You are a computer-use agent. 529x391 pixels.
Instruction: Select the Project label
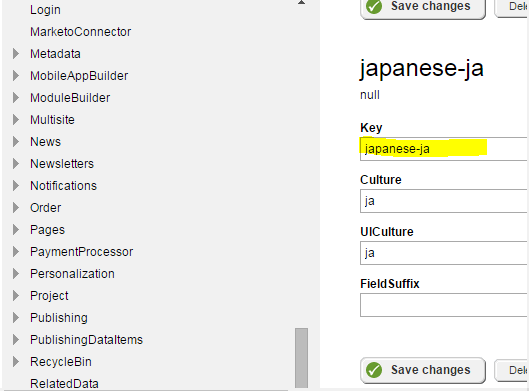coord(49,296)
